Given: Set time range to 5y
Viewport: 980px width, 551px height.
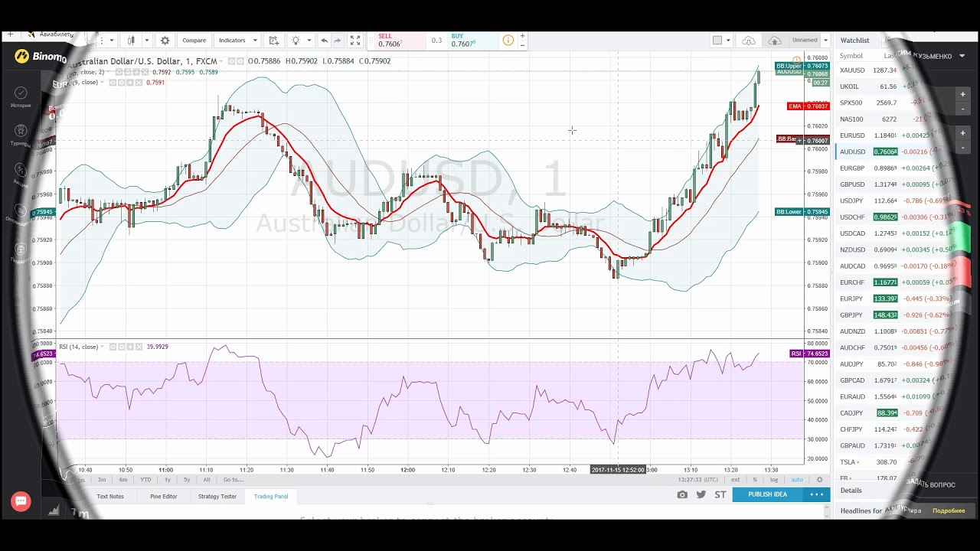Looking at the screenshot, I should click(187, 480).
